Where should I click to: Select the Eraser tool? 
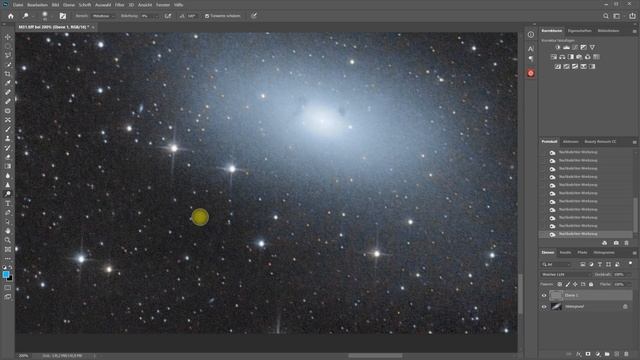pyautogui.click(x=8, y=157)
